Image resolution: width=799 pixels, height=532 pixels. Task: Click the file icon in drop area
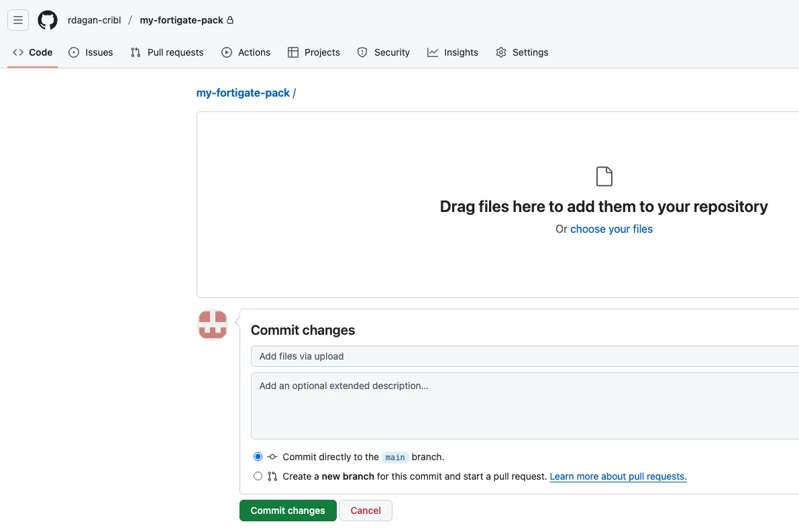tap(604, 177)
